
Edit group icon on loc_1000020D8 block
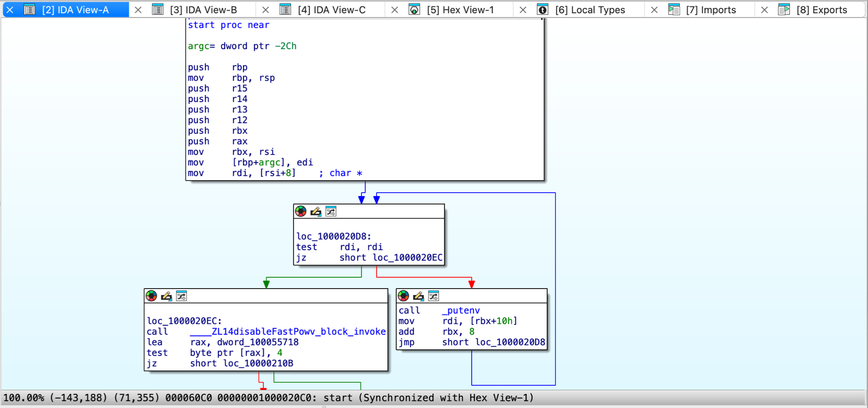click(x=316, y=211)
